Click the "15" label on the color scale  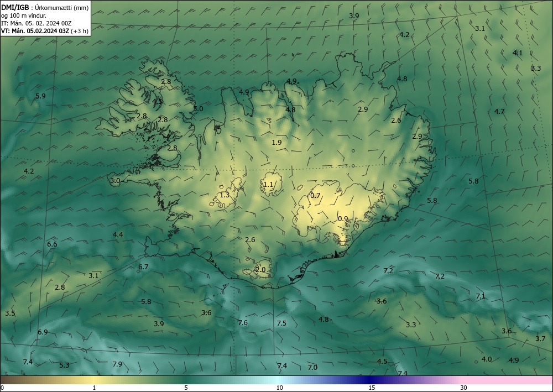pyautogui.click(x=372, y=388)
